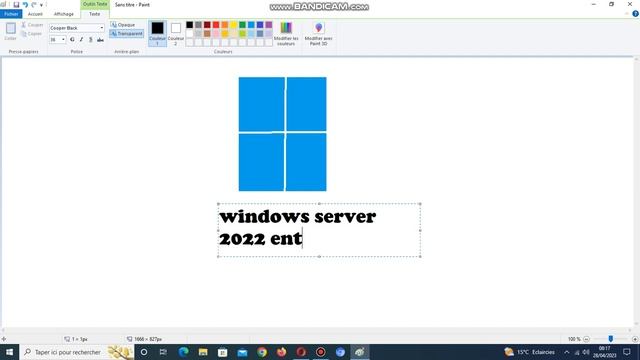This screenshot has width=640, height=360.
Task: Open Task View on taskbar
Action: [x=163, y=352]
